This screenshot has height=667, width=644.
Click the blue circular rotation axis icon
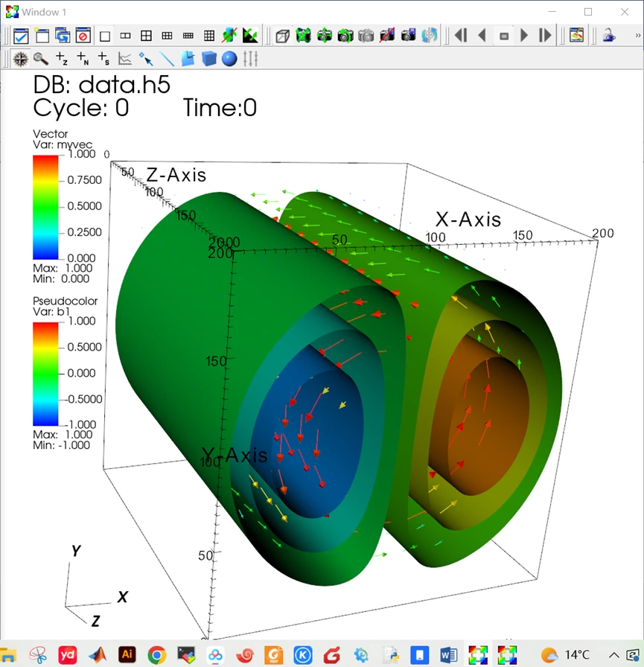429,35
